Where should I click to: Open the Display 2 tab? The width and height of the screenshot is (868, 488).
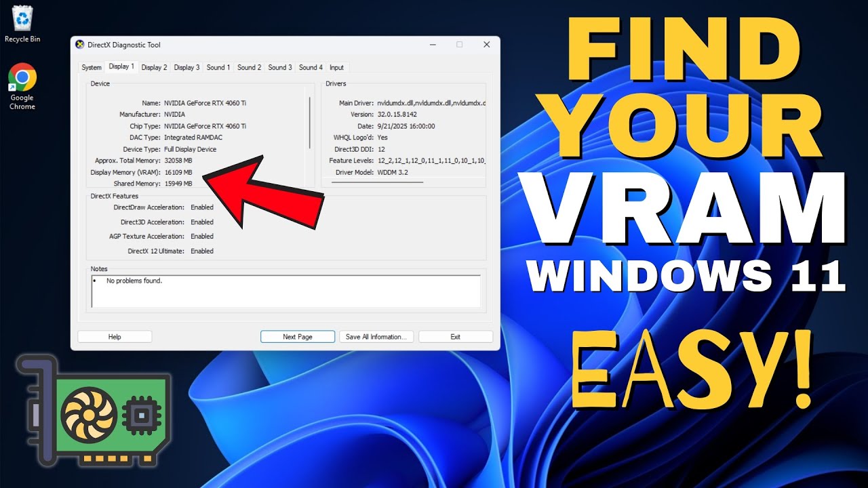(x=154, y=68)
